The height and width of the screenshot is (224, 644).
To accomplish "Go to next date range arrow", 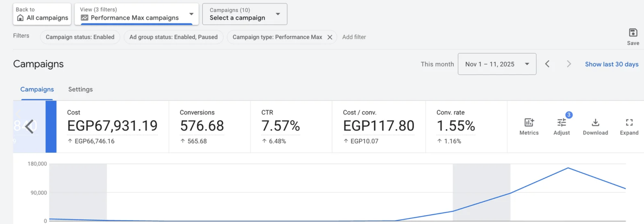I will pos(569,64).
